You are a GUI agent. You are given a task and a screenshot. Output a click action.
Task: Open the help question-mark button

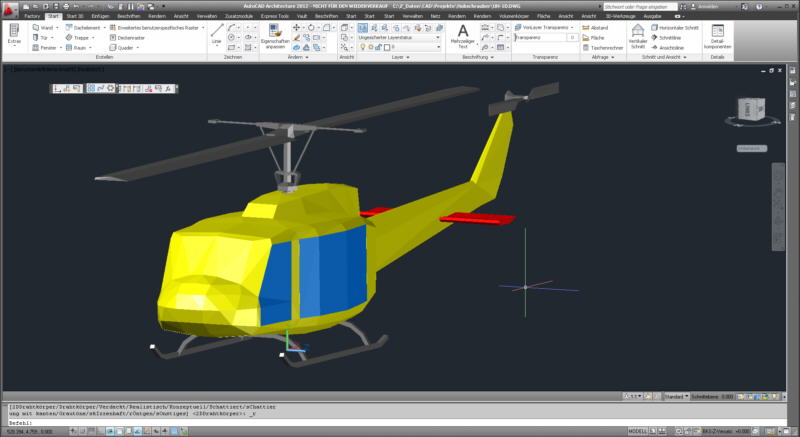760,7
